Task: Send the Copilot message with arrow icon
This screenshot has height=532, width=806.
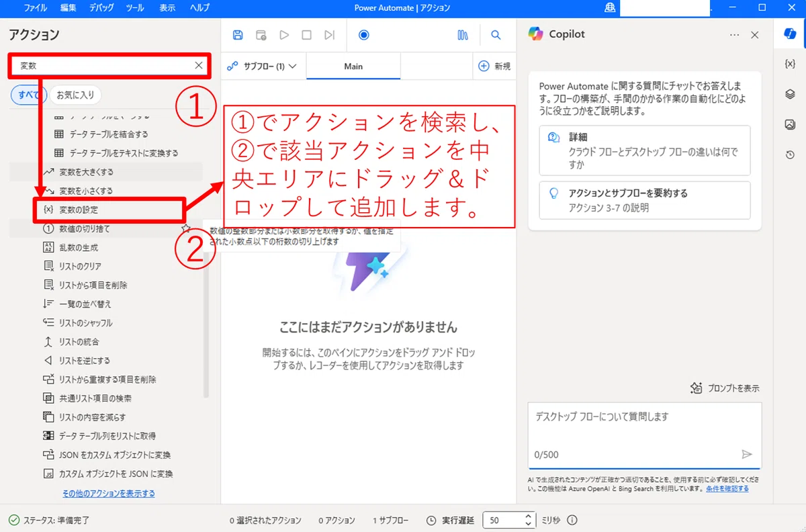Action: click(x=746, y=454)
